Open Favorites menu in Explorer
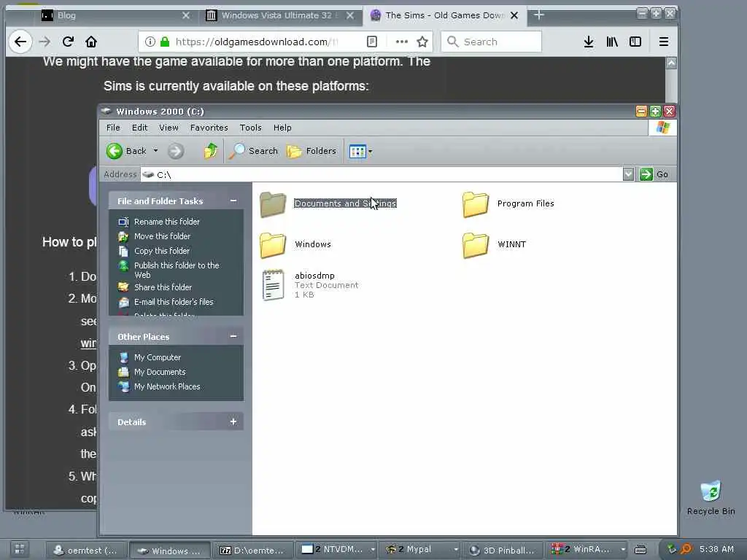The width and height of the screenshot is (747, 560). point(209,128)
